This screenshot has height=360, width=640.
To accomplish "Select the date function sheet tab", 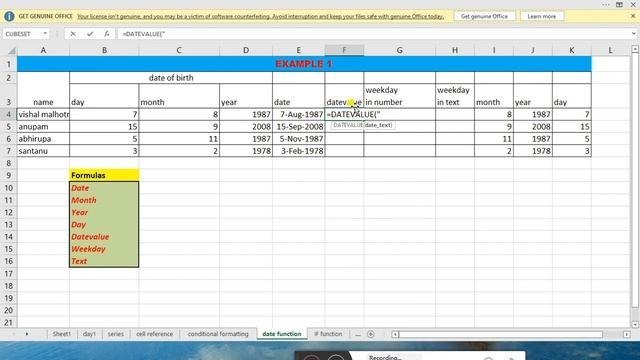I will pyautogui.click(x=282, y=334).
